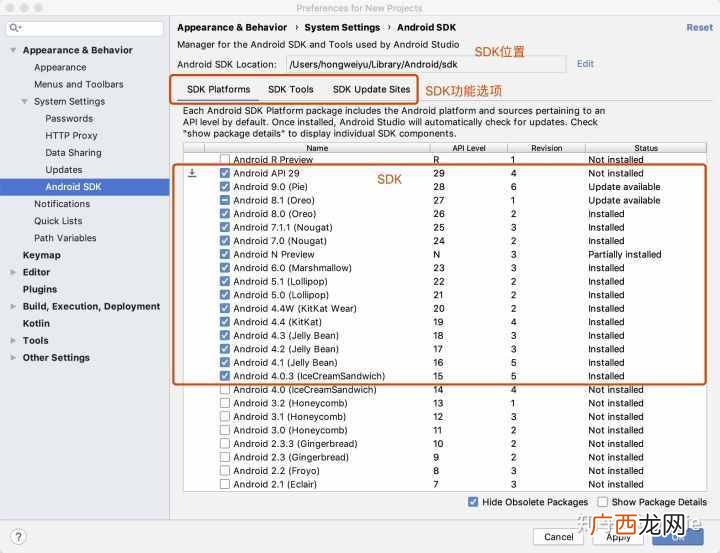Select Menus and Toolbars item
720x553 pixels.
point(79,84)
